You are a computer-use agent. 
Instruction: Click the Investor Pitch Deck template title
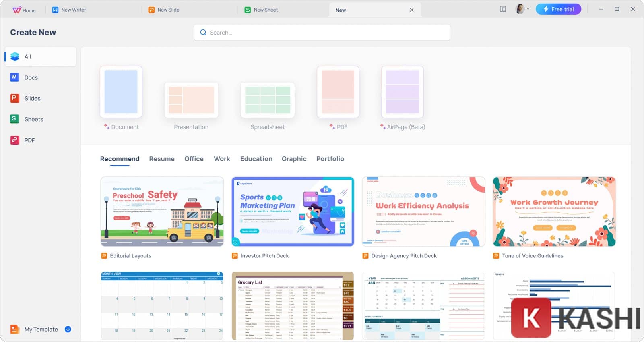264,256
